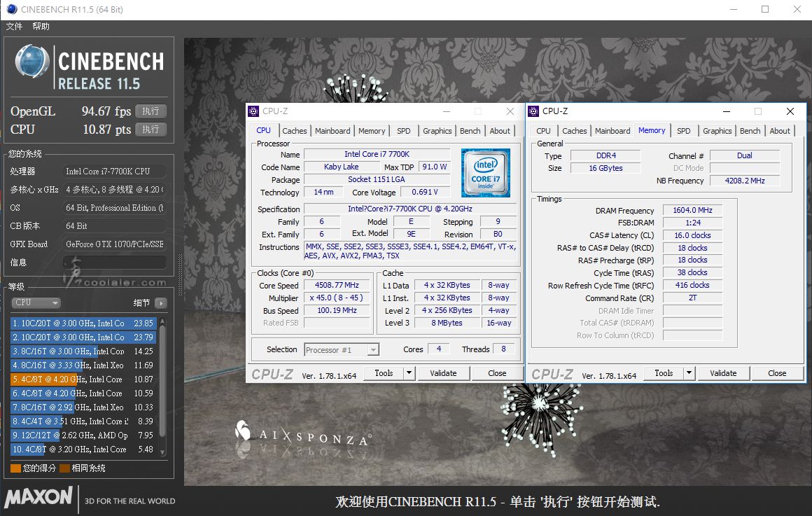The width and height of the screenshot is (812, 516).
Task: Select highlighted ranking row 5 scoring 10.87
Action: point(83,379)
